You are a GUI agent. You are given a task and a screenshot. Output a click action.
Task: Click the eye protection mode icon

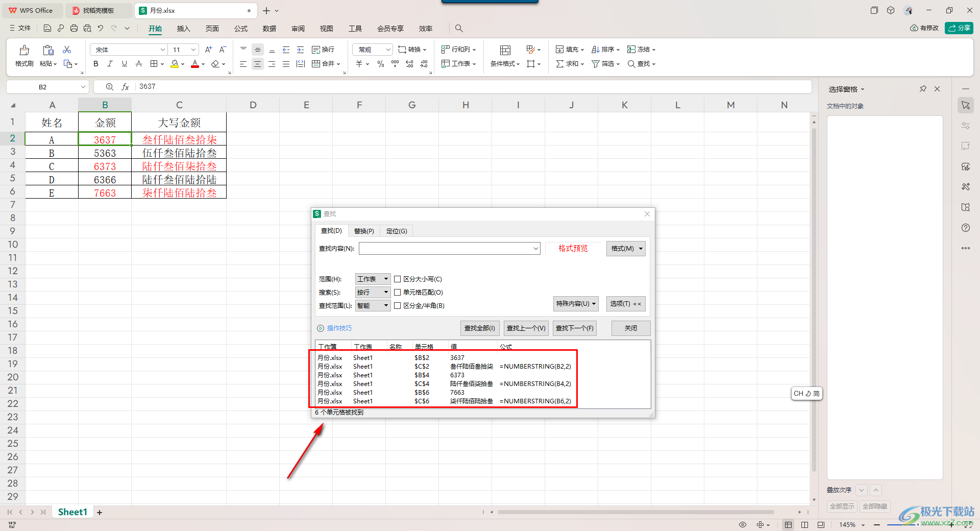click(743, 524)
